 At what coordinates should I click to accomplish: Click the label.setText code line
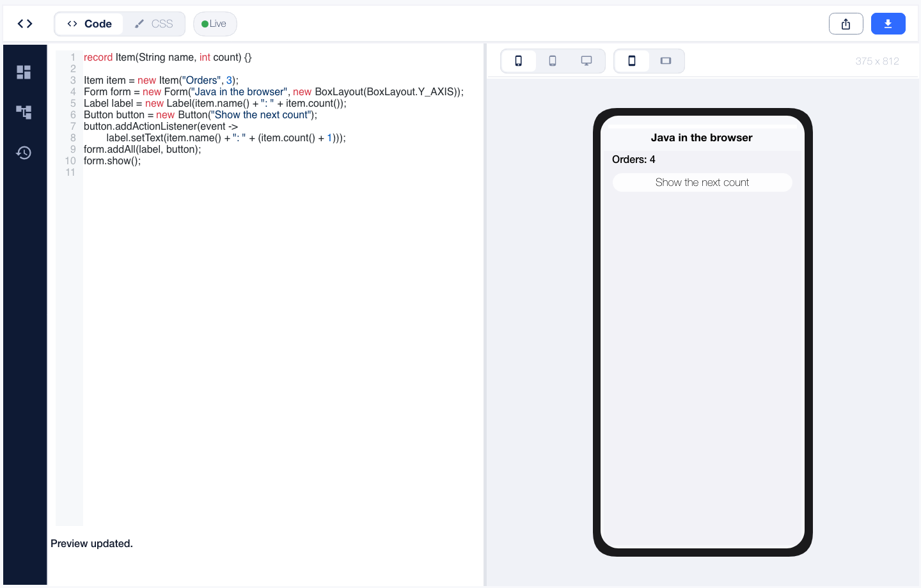[226, 138]
